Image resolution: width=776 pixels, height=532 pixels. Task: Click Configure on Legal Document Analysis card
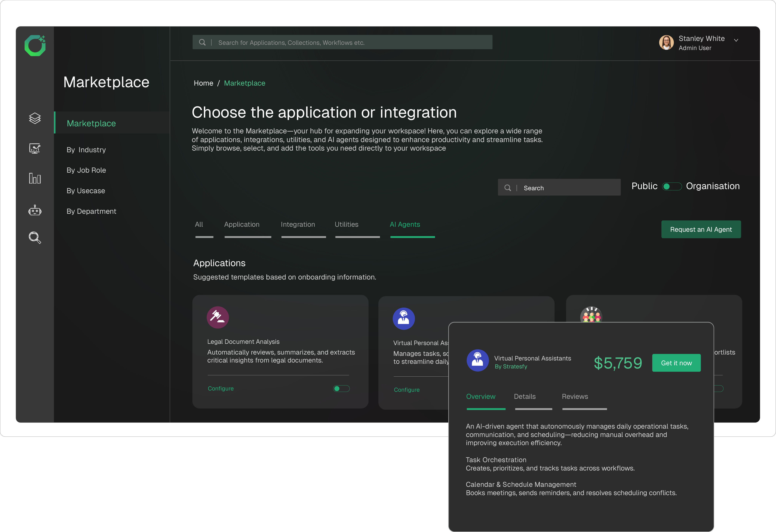pyautogui.click(x=221, y=388)
